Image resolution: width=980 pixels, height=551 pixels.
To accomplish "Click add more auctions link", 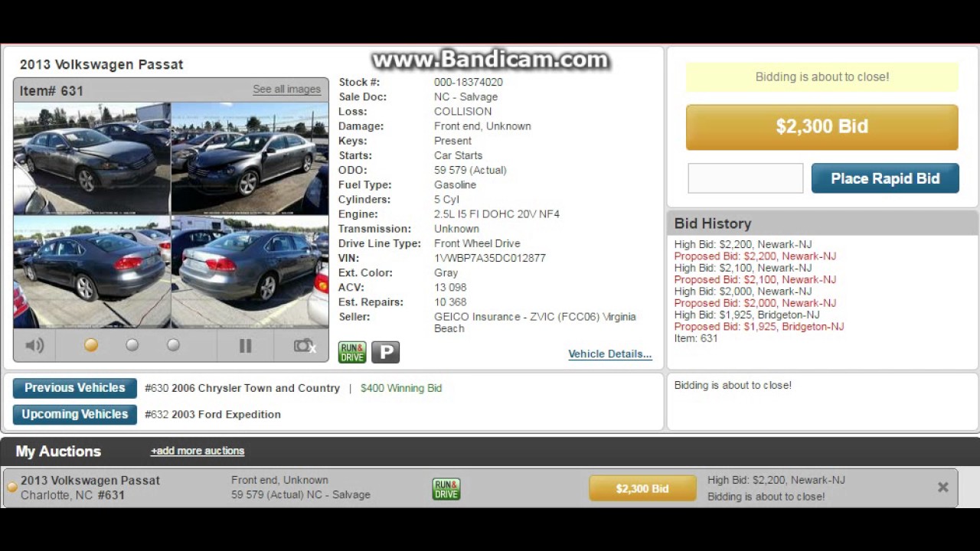I will 198,451.
